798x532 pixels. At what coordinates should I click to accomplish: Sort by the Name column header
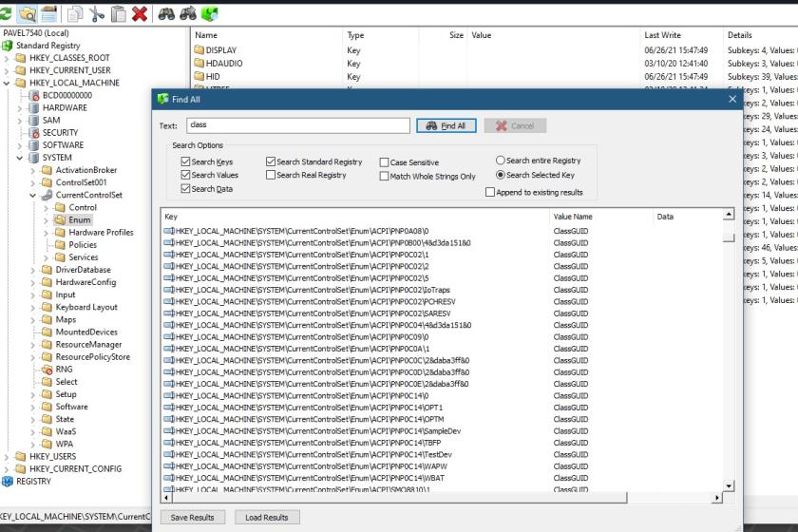(267, 35)
